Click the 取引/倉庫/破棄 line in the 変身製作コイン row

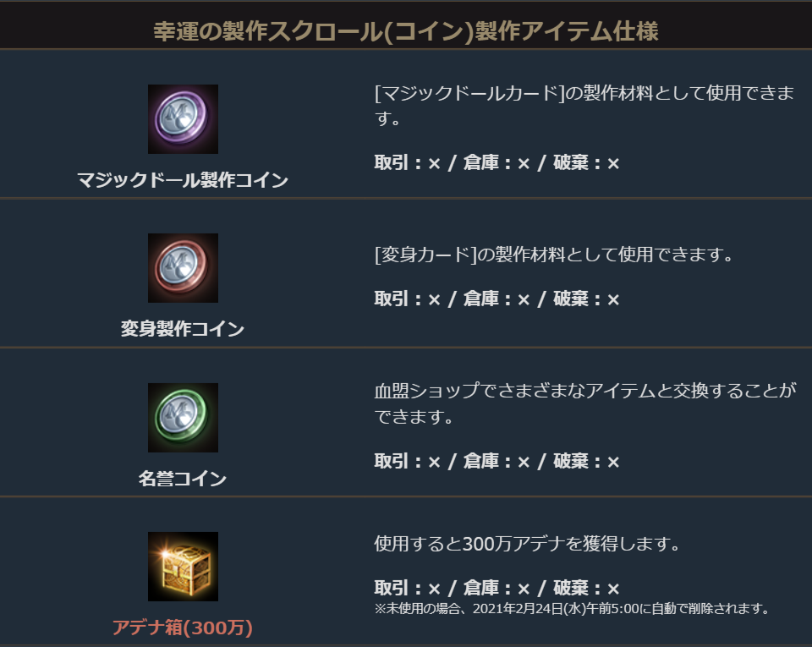click(497, 299)
